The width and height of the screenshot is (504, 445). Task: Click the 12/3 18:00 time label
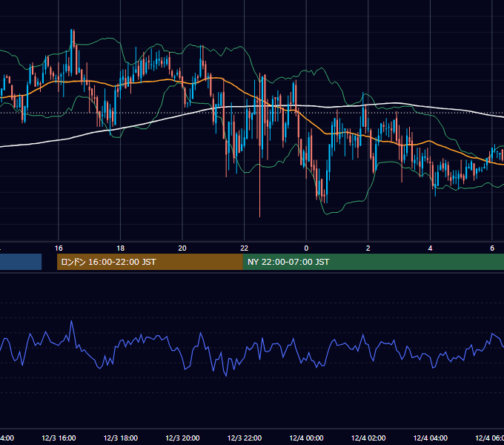121,438
